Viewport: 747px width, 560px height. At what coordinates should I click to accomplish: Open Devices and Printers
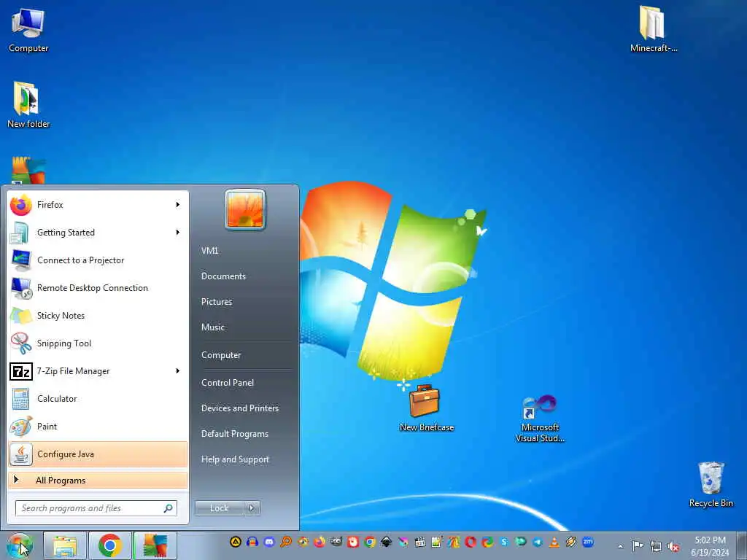(240, 408)
